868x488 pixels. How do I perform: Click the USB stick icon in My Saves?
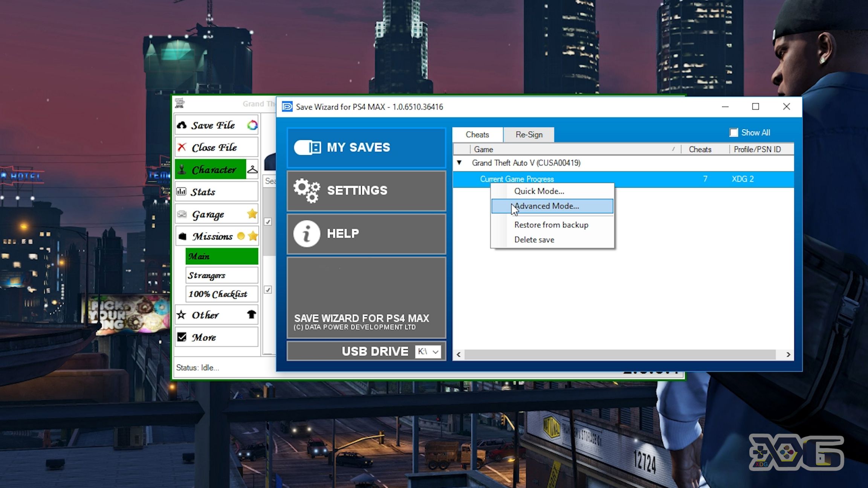click(x=307, y=147)
